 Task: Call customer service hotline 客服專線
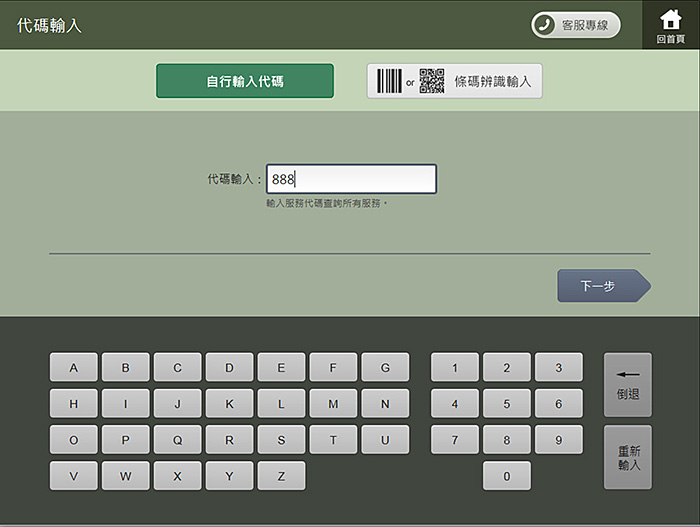(x=575, y=25)
